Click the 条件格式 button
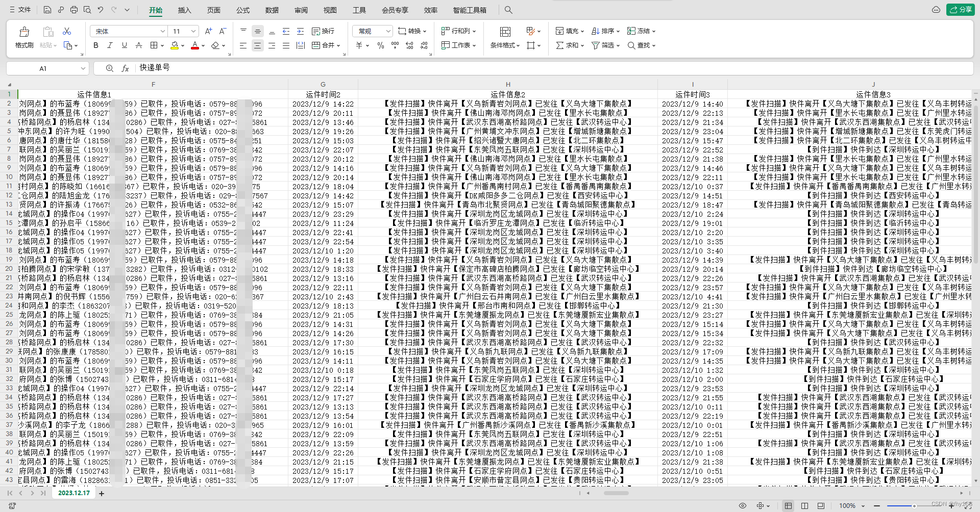980x512 pixels. [x=505, y=45]
